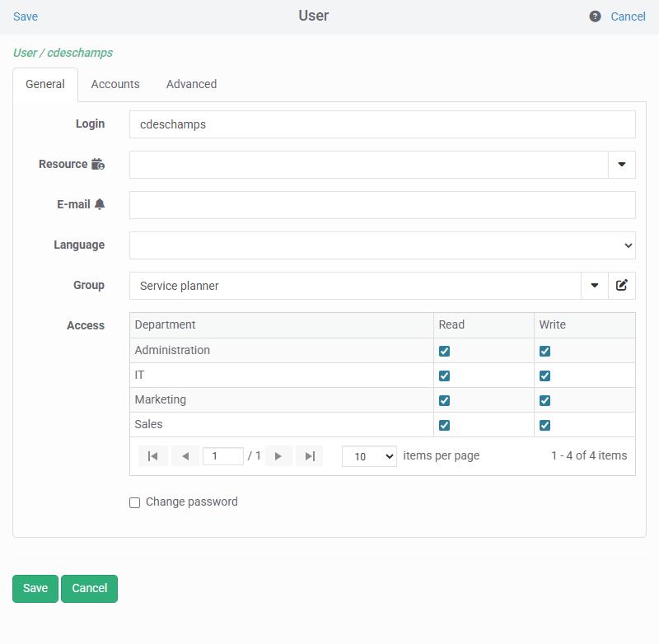Image resolution: width=659 pixels, height=644 pixels.
Task: Click the Department column header
Action: tap(282, 324)
